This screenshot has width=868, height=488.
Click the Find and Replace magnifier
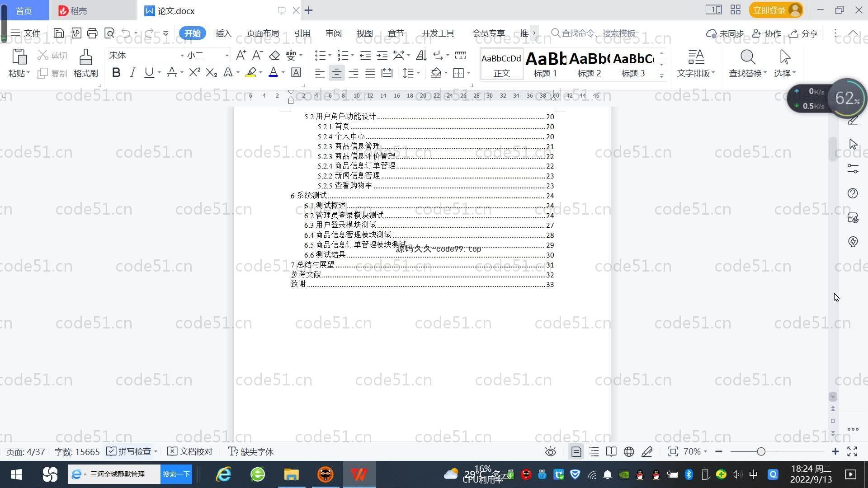pos(748,57)
